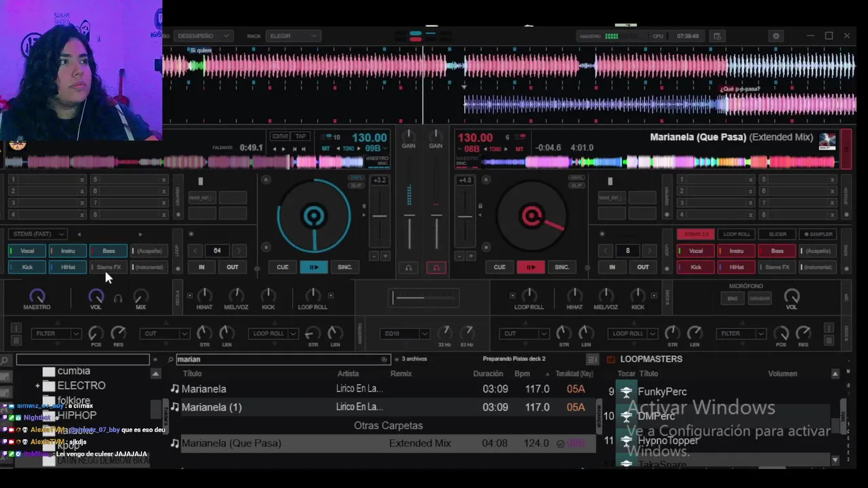Double the right deck loop length arrow
Viewport: 868px width, 488px height.
[649, 251]
